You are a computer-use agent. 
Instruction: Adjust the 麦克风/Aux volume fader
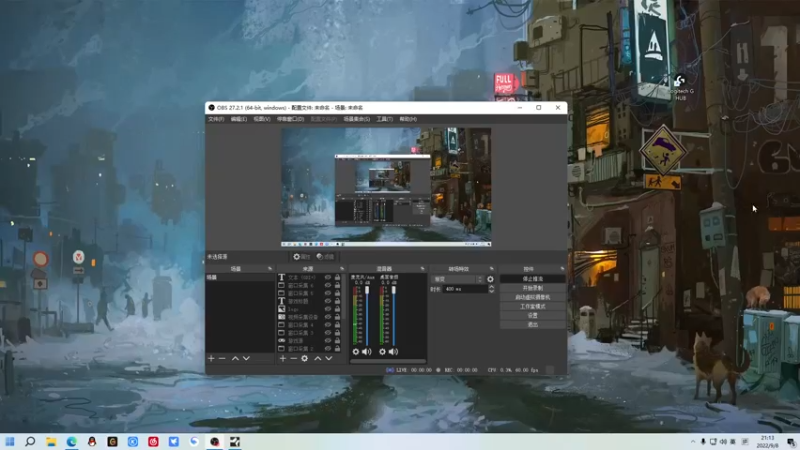coord(367,290)
